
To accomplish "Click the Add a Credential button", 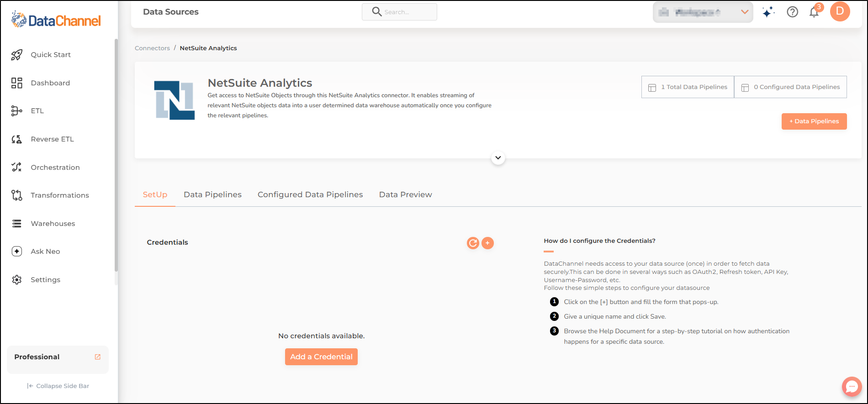I will point(321,357).
